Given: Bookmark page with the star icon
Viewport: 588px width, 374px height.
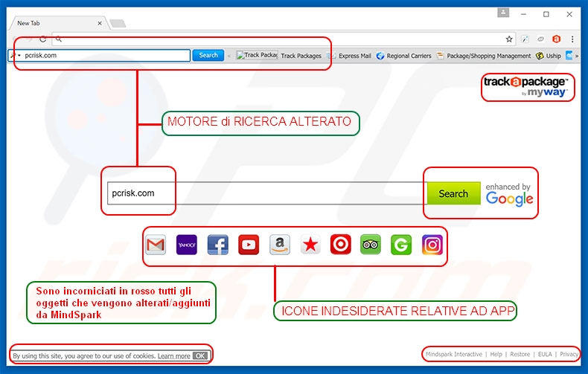Looking at the screenshot, I should point(509,39).
